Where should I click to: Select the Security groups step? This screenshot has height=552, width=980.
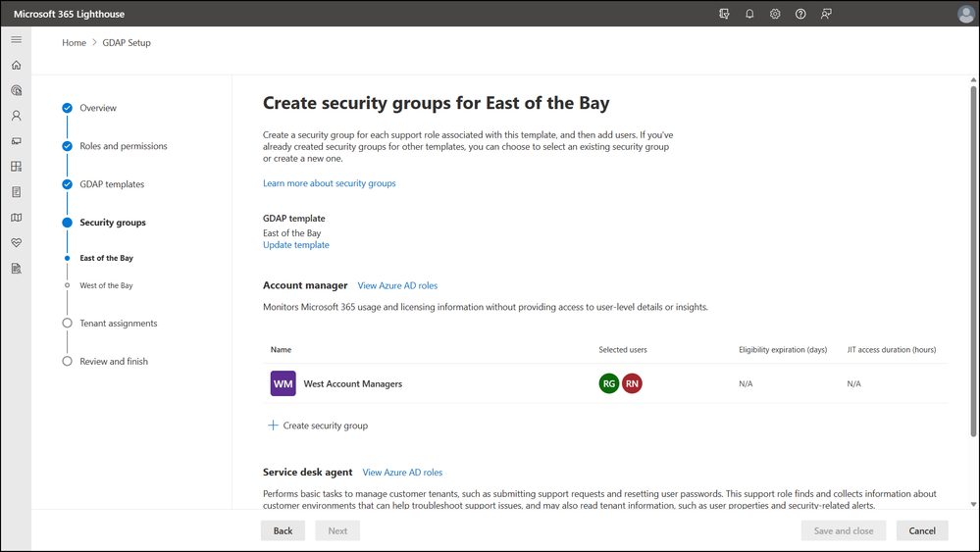(x=113, y=223)
